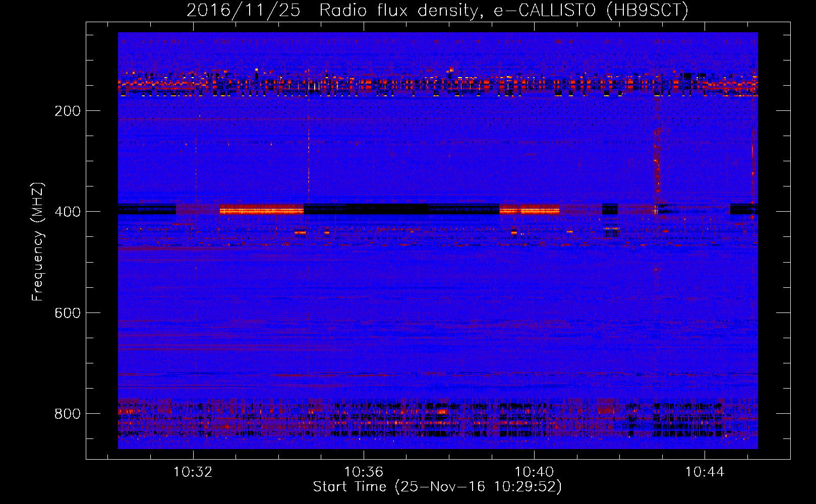Click the 'Frequency (MHZ)' axis label
Image resolution: width=816 pixels, height=504 pixels.
coord(38,242)
